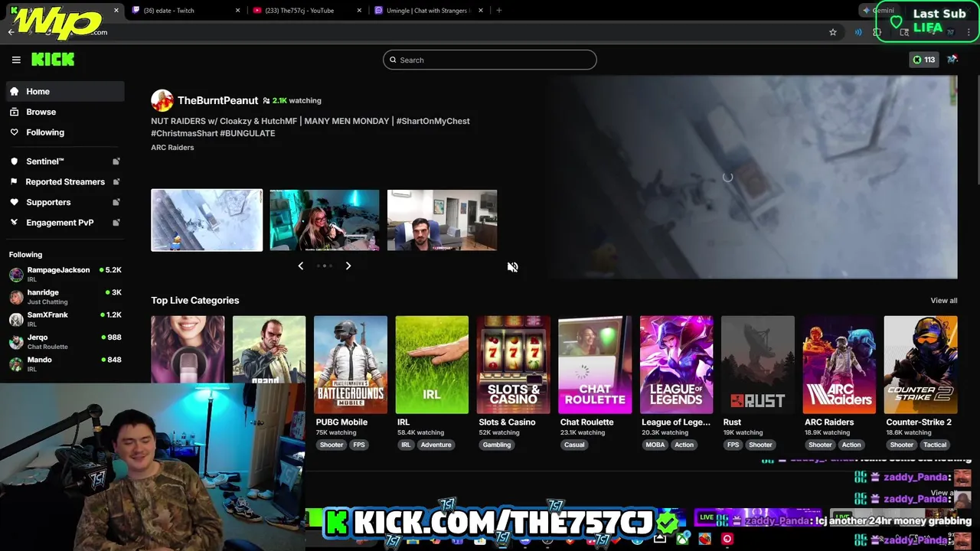Select the man in room thumbnail
The image size is (980, 551).
pyautogui.click(x=442, y=220)
